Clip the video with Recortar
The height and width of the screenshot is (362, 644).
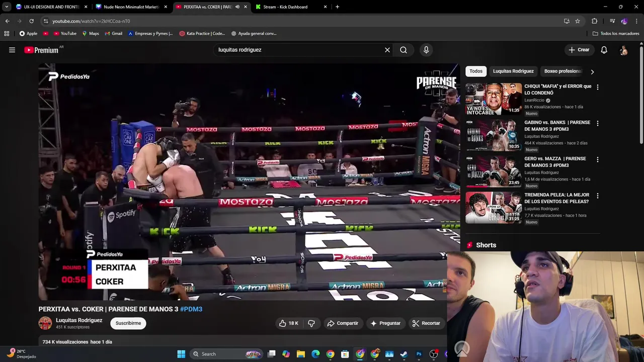coord(426,323)
